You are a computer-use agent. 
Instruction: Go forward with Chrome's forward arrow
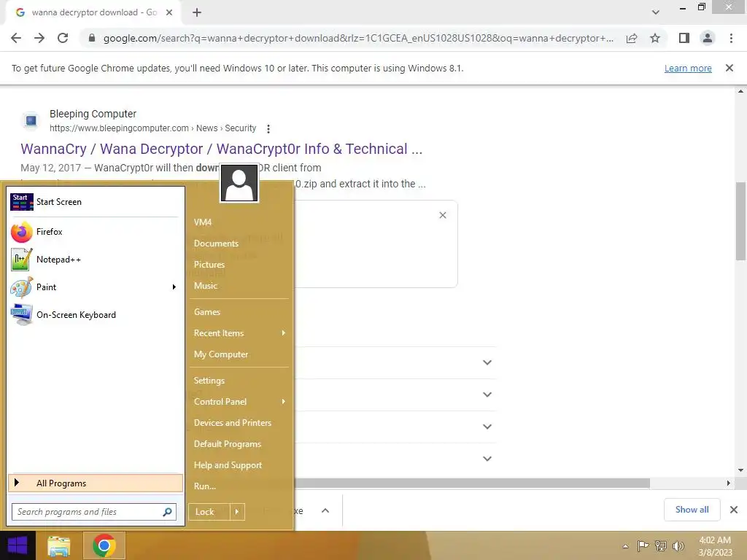click(39, 38)
